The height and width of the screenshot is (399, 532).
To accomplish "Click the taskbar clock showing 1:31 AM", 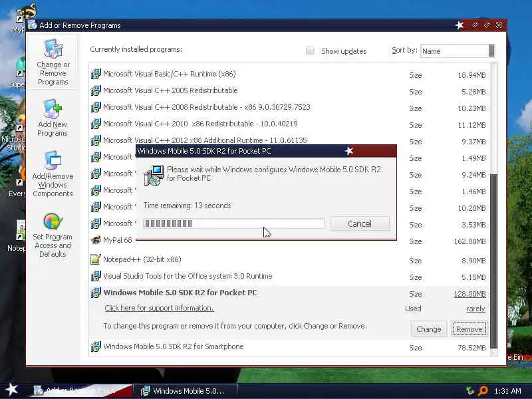I will [507, 391].
